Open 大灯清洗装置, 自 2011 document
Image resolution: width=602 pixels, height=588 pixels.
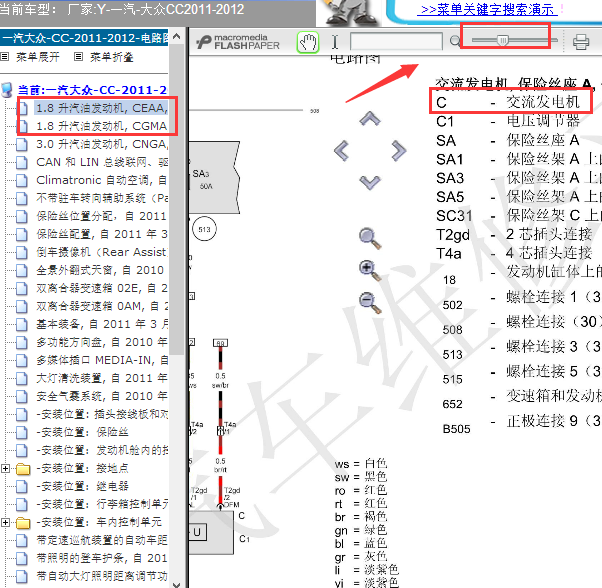102,378
